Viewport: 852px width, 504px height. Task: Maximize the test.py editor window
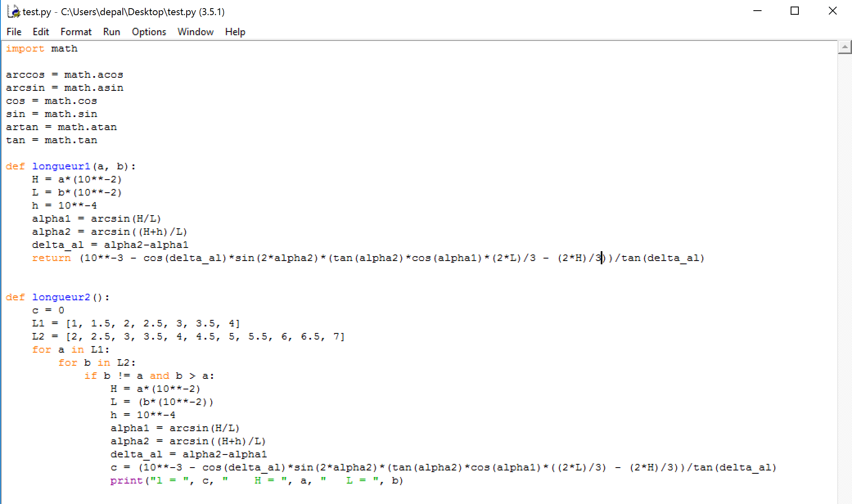point(795,11)
